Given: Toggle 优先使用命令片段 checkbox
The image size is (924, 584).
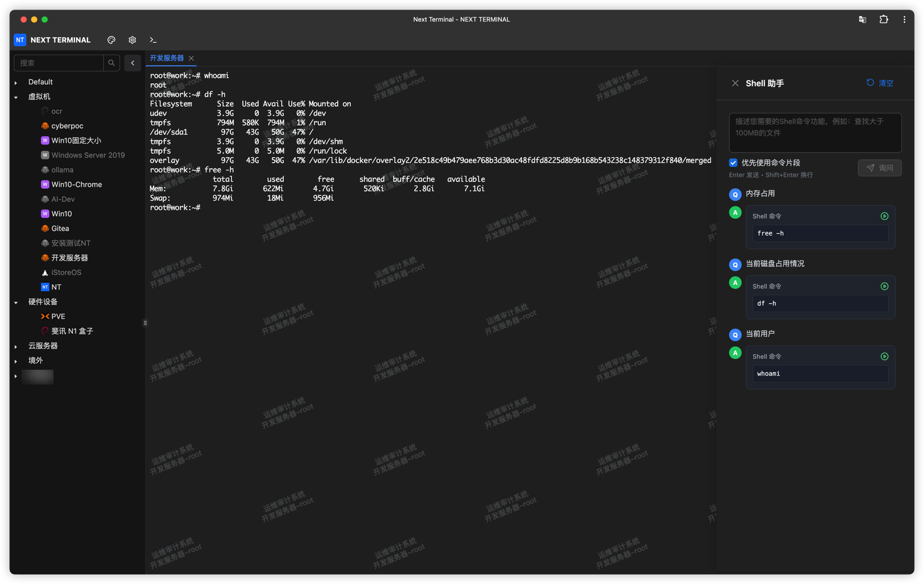Looking at the screenshot, I should (x=733, y=163).
